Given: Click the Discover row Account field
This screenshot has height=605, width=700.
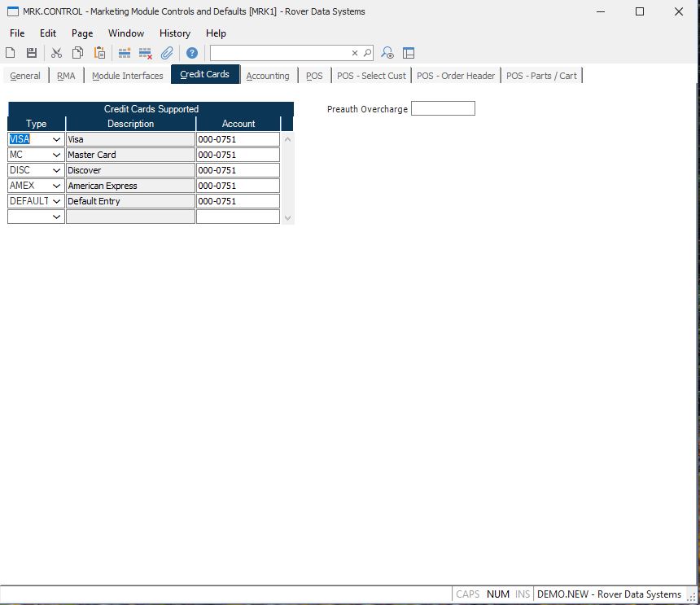Looking at the screenshot, I should [x=238, y=170].
